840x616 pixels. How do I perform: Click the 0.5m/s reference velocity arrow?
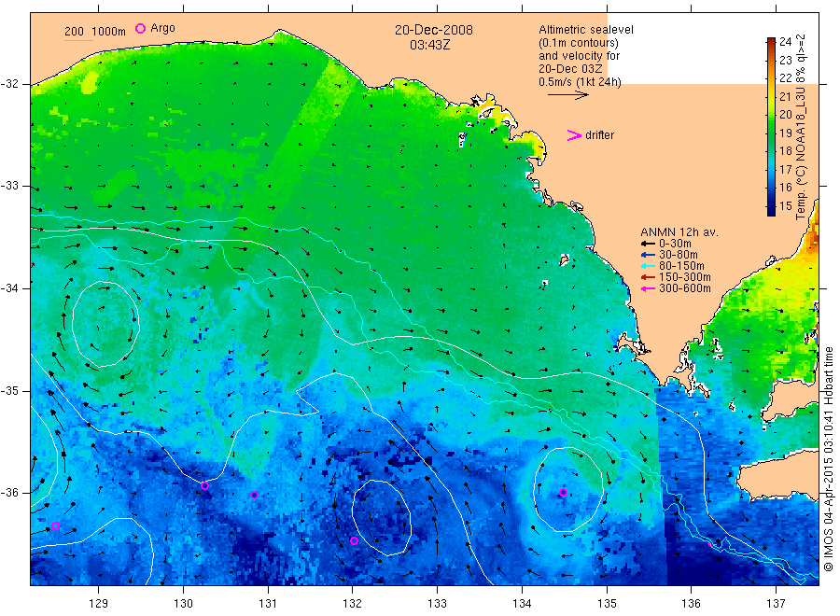[x=567, y=95]
